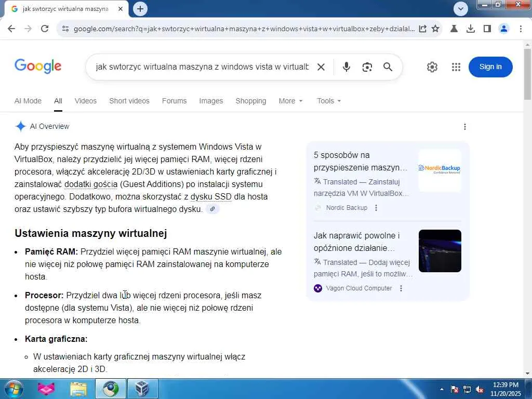This screenshot has width=532, height=399.
Task: Open site information icon in address bar
Action: pos(65,29)
